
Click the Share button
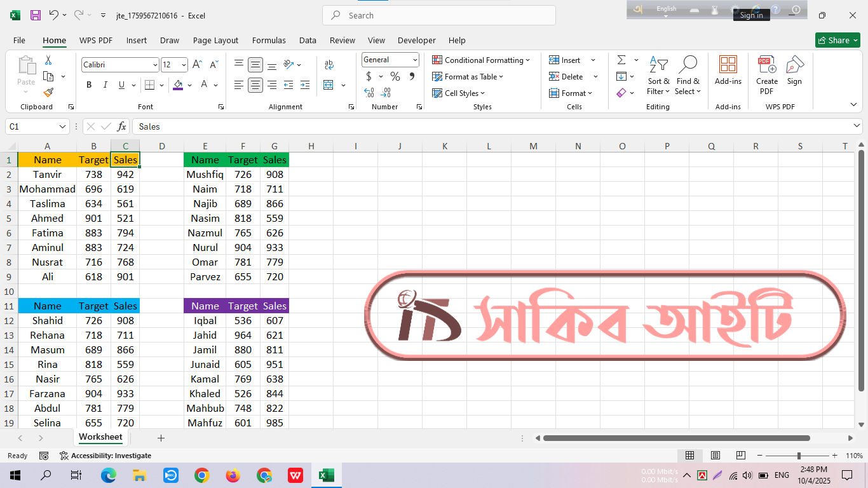click(837, 40)
